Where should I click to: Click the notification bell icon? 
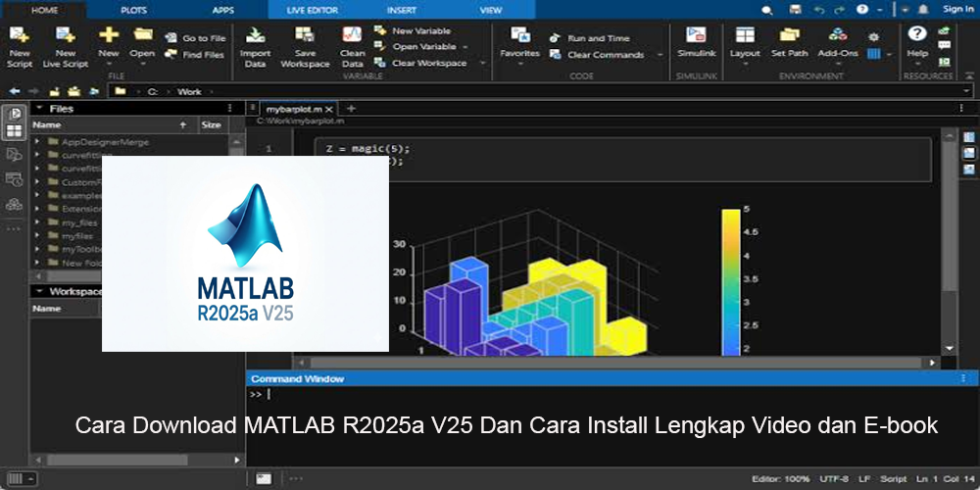point(923,10)
